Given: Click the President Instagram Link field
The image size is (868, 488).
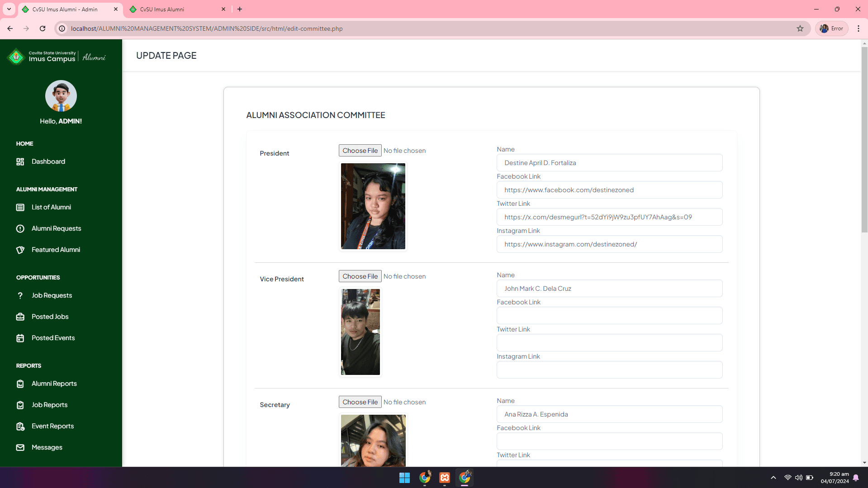Looking at the screenshot, I should pos(609,244).
